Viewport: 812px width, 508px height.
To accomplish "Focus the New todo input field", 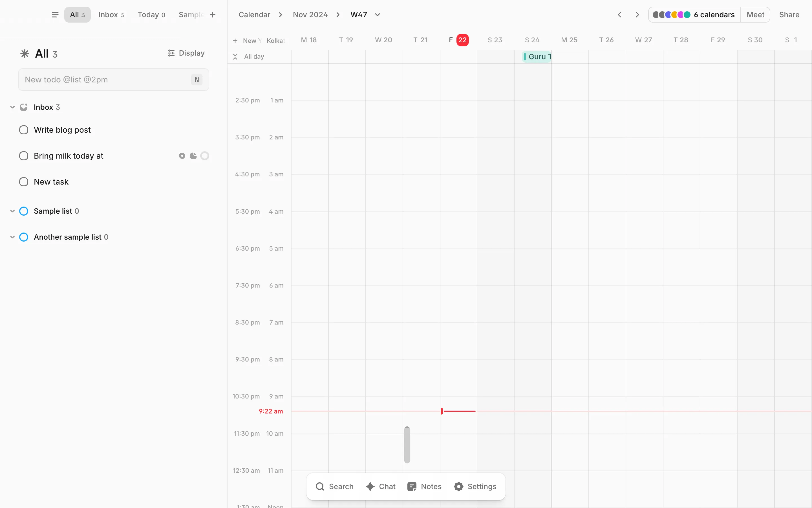I will (x=113, y=80).
